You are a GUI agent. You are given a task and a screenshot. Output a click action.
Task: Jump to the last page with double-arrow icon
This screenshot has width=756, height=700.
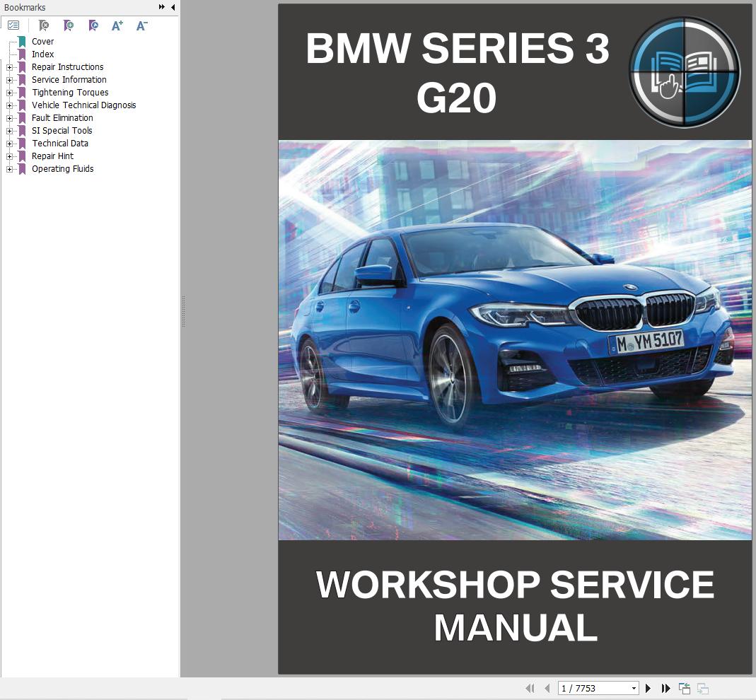point(665,688)
